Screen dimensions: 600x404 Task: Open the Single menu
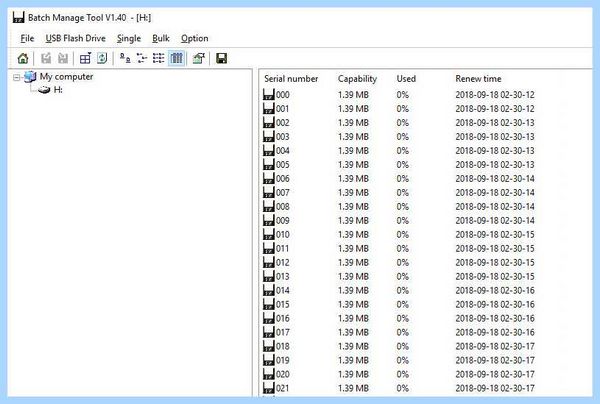[129, 38]
